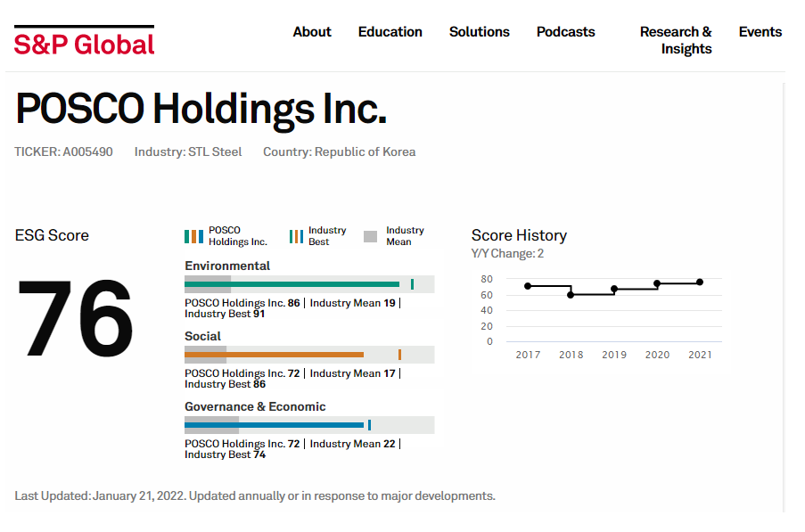
Task: Click the 2018 score history point
Action: [x=571, y=295]
